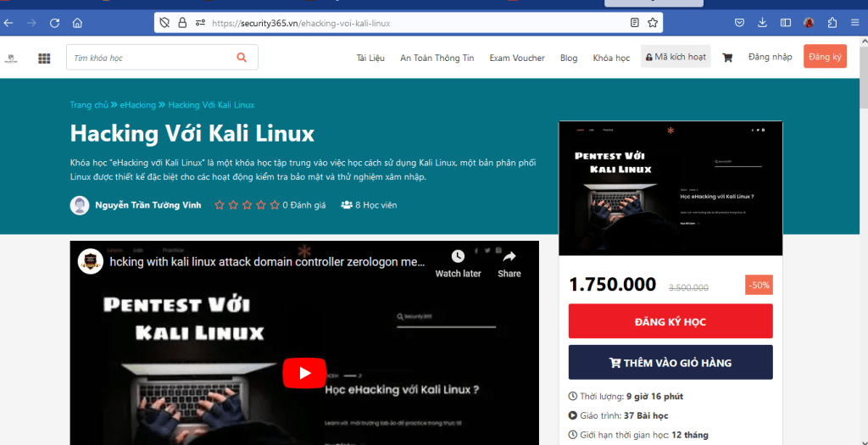Open the shopping cart icon
This screenshot has height=445, width=868.
pyautogui.click(x=727, y=58)
